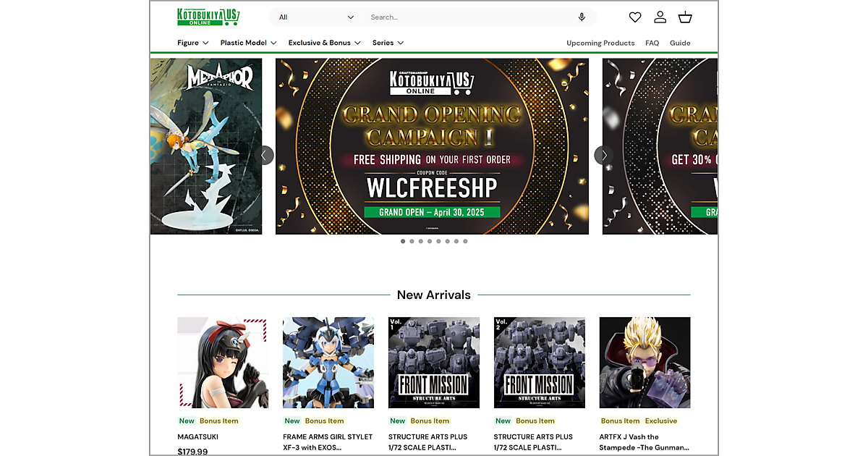Expand the Series menu
The image size is (868, 456).
coord(388,43)
